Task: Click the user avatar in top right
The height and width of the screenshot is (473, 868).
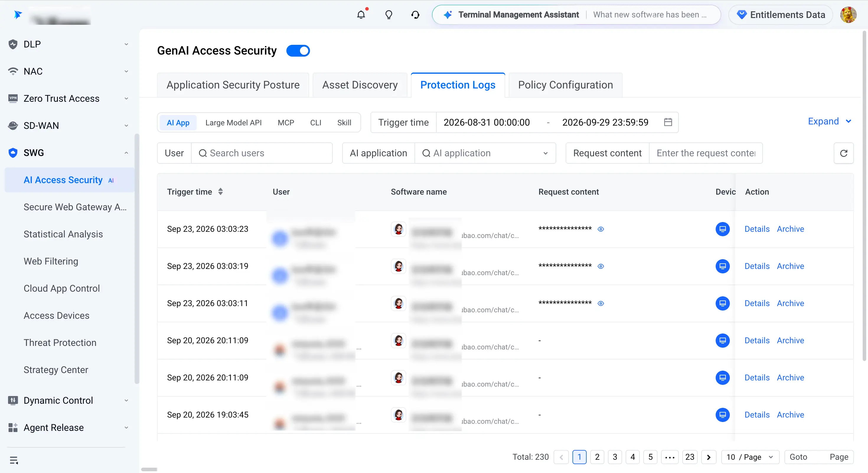Action: coord(848,14)
